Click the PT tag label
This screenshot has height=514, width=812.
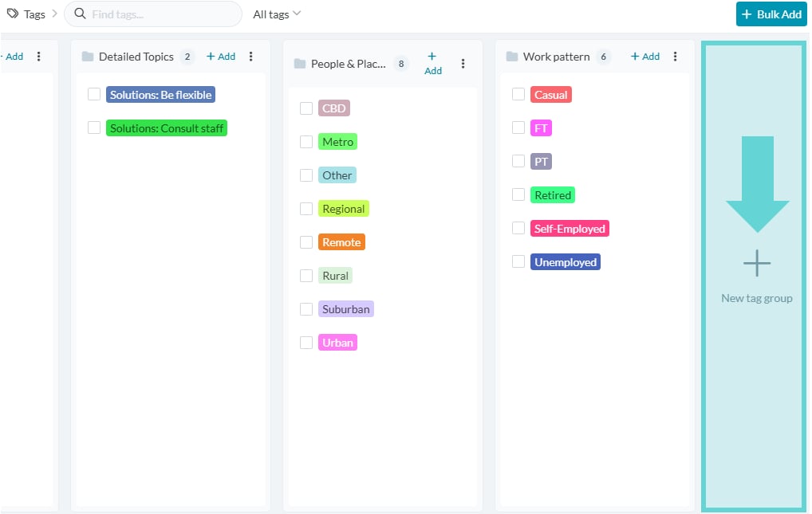541,162
